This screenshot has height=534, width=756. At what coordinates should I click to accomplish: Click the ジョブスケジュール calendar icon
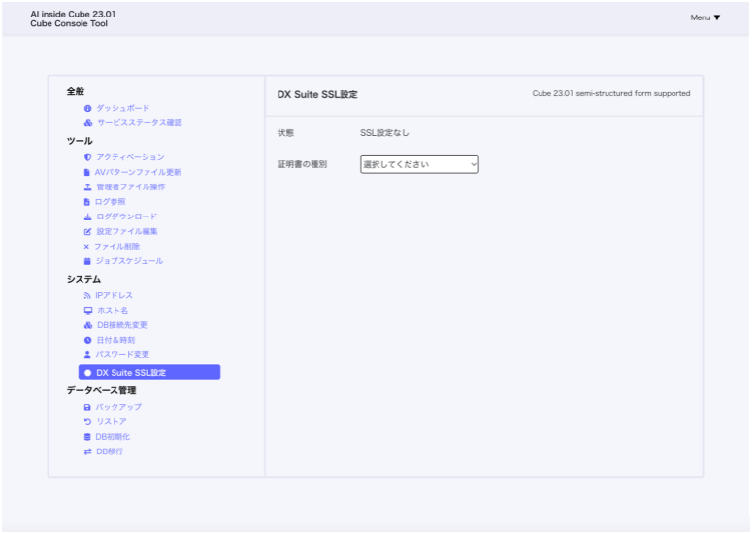[87, 261]
